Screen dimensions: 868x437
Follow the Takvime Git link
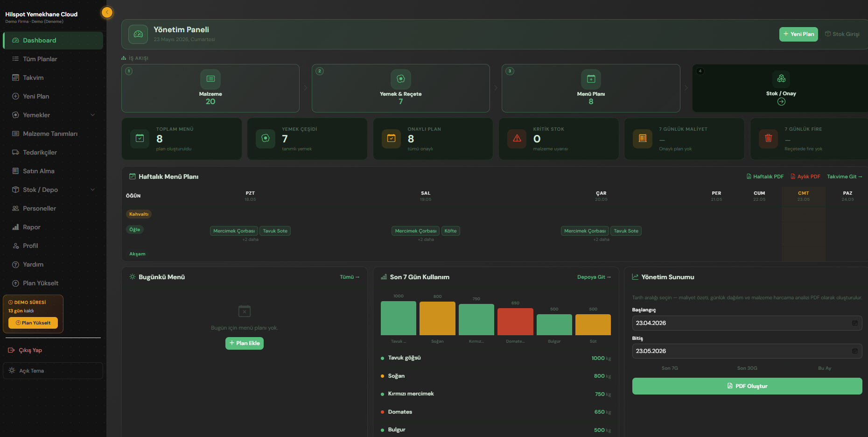click(845, 176)
